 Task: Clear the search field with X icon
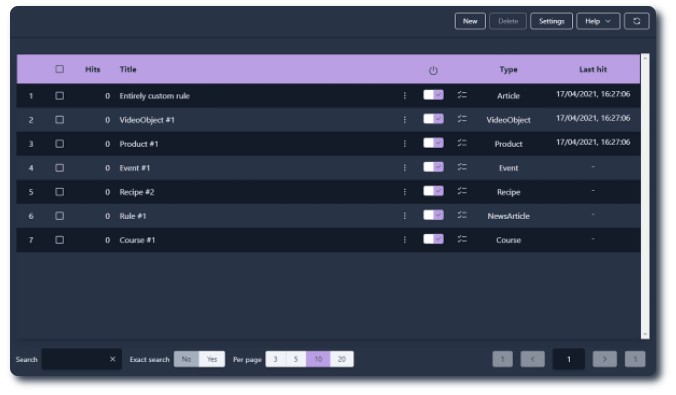tap(113, 359)
